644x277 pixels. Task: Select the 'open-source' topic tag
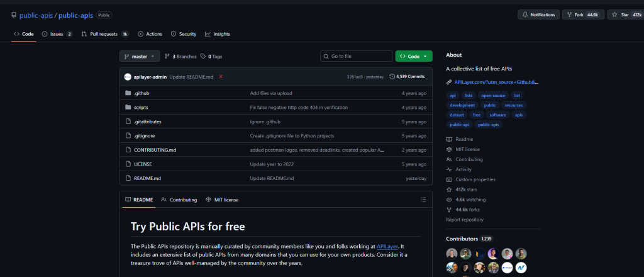[x=493, y=95]
